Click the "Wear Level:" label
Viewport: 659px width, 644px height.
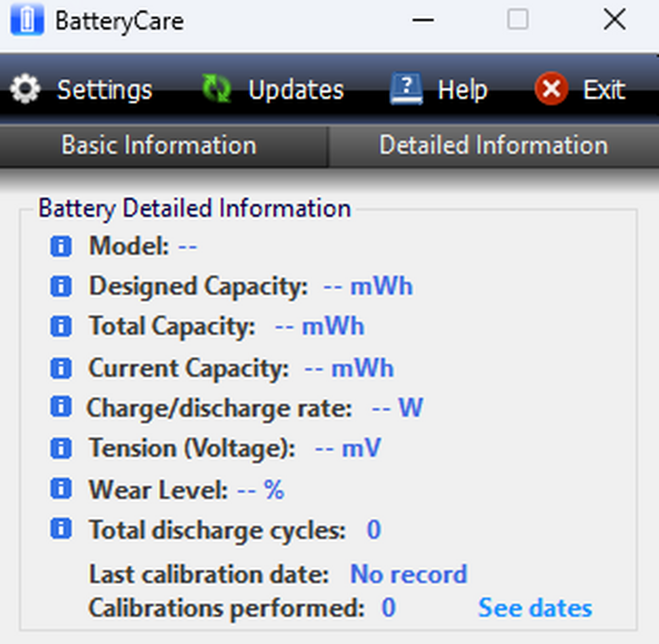[159, 489]
